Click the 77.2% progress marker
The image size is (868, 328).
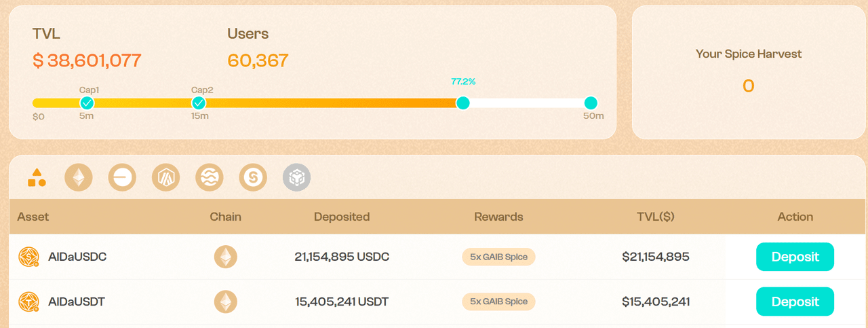click(463, 103)
